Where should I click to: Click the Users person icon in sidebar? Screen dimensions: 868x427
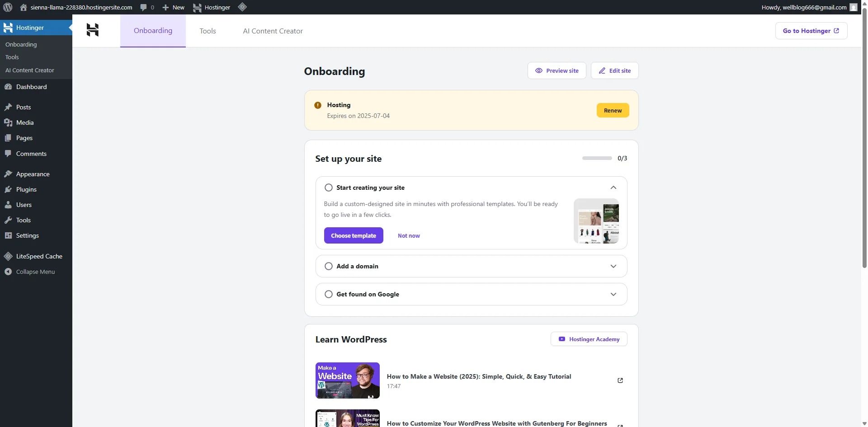[x=8, y=205]
